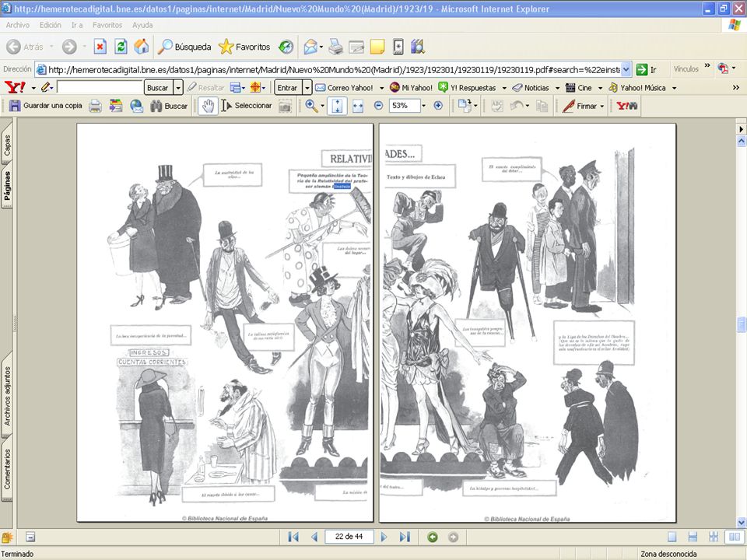The width and height of the screenshot is (747, 560).
Task: Choose the Seleccionar text tool
Action: tap(247, 106)
